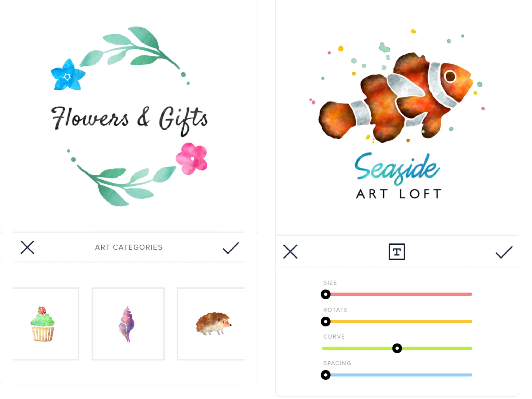Screen dimensions: 532x399
Task: Cancel the Art Categories panel with X
Action: 27,247
